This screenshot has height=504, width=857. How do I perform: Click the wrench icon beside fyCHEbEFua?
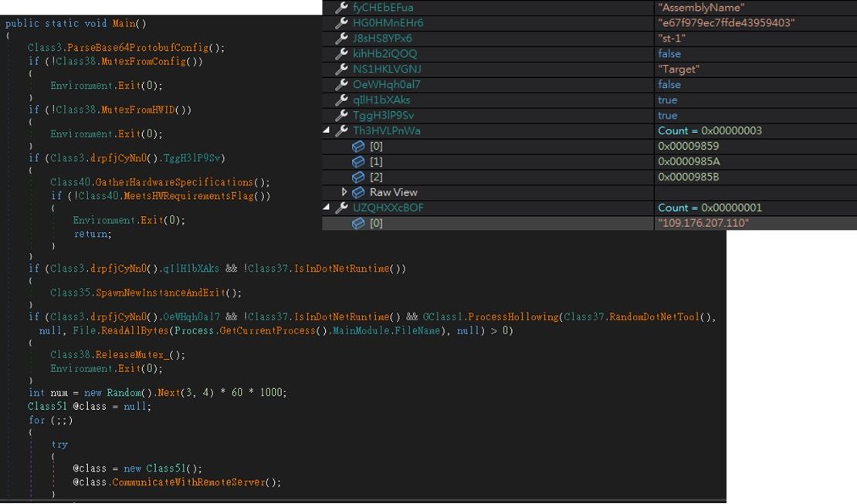coord(341,8)
